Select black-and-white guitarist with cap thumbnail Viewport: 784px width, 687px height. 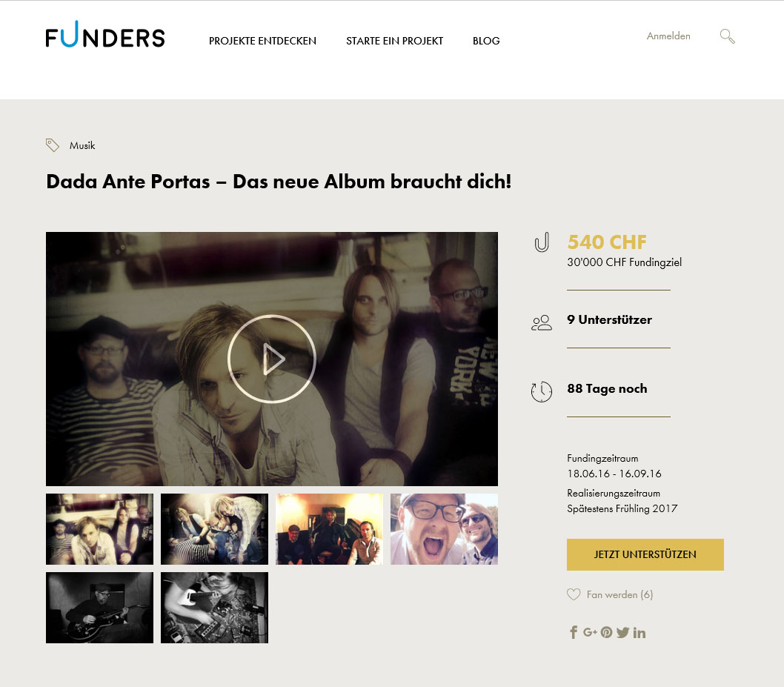pyautogui.click(x=99, y=608)
